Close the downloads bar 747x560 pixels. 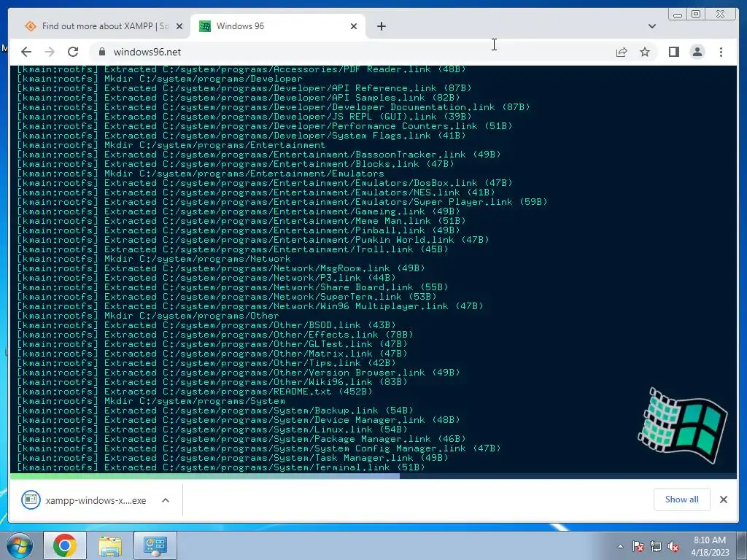[x=723, y=499]
